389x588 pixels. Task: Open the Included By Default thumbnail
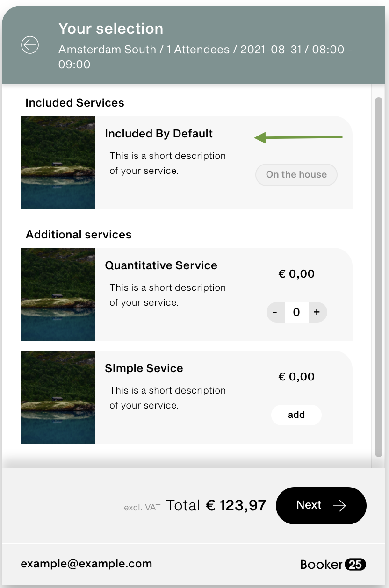[x=58, y=163]
